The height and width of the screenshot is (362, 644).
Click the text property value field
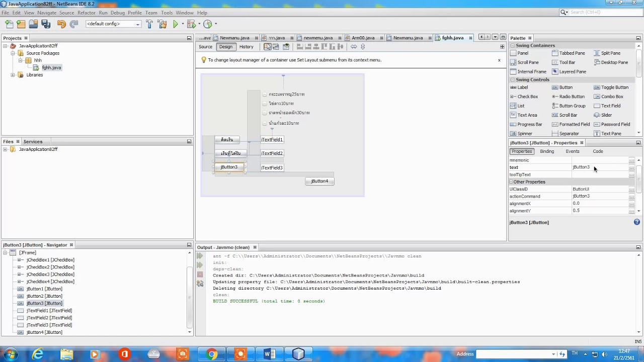point(600,167)
